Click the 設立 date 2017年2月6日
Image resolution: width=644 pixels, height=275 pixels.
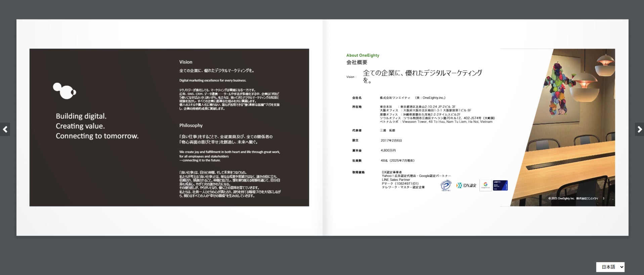pos(391,141)
